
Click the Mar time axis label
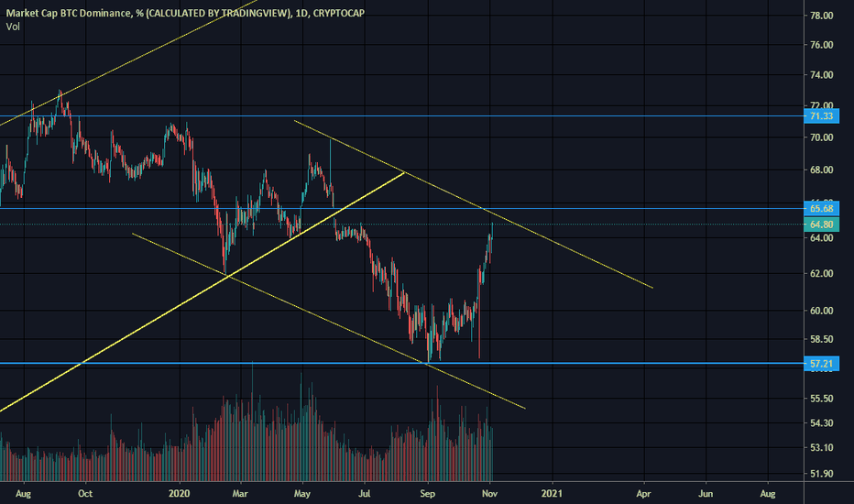point(240,494)
